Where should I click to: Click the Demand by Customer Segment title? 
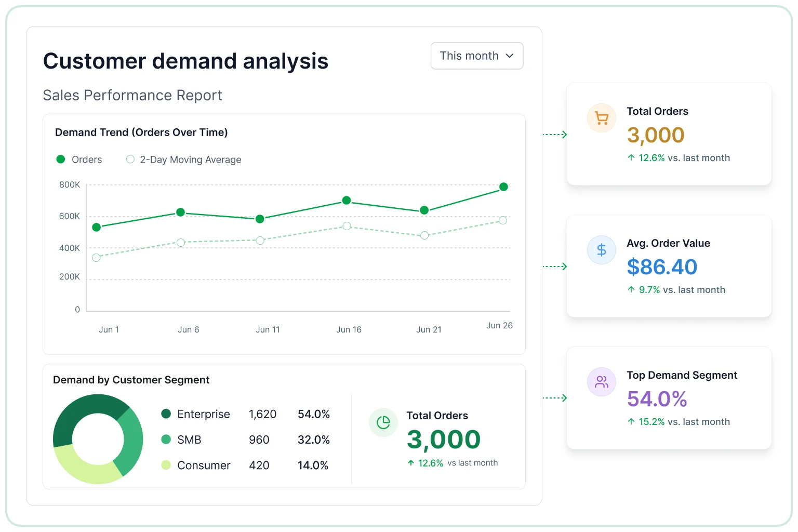click(x=131, y=380)
